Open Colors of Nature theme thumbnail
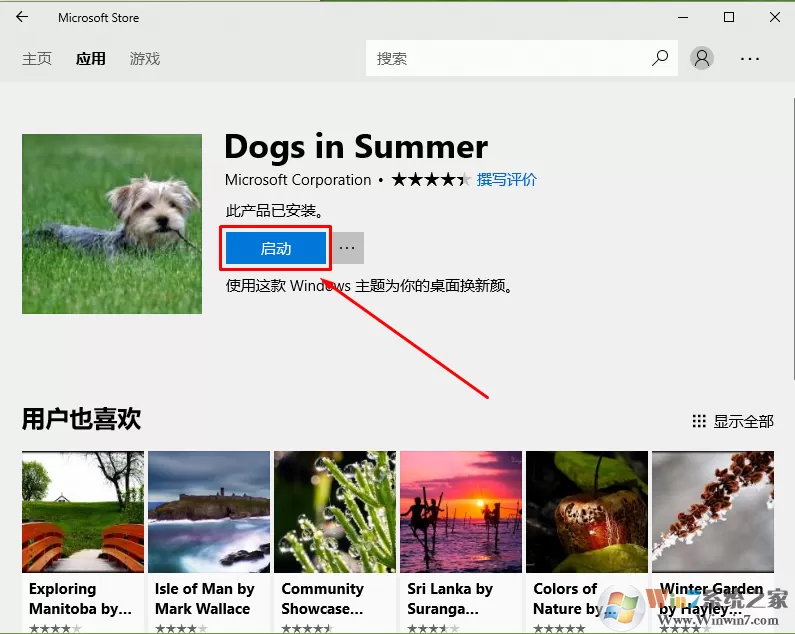795x634 pixels. (x=587, y=512)
